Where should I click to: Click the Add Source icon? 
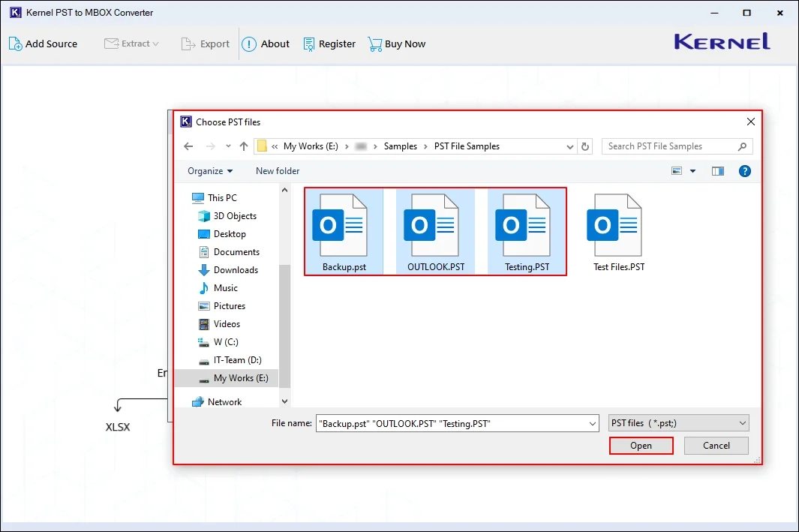click(x=14, y=44)
